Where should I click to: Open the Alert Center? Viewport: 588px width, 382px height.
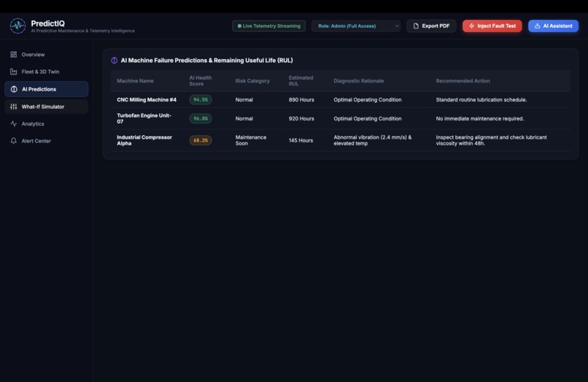pyautogui.click(x=47, y=141)
